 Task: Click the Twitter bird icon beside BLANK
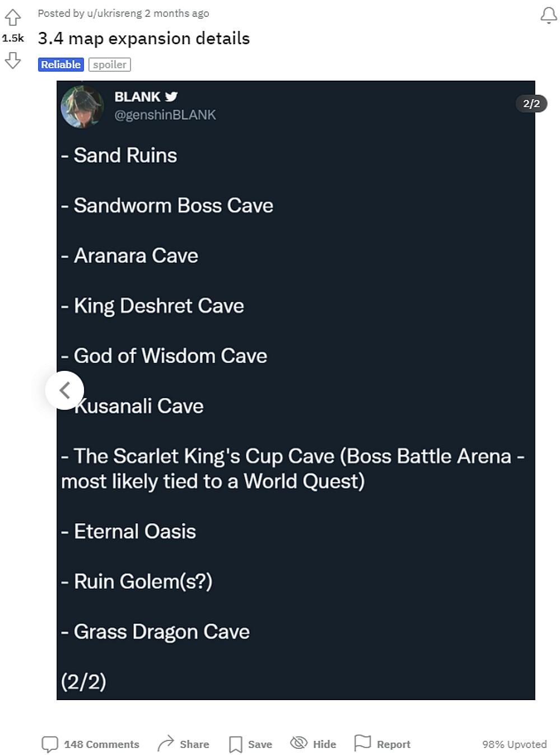click(x=171, y=96)
